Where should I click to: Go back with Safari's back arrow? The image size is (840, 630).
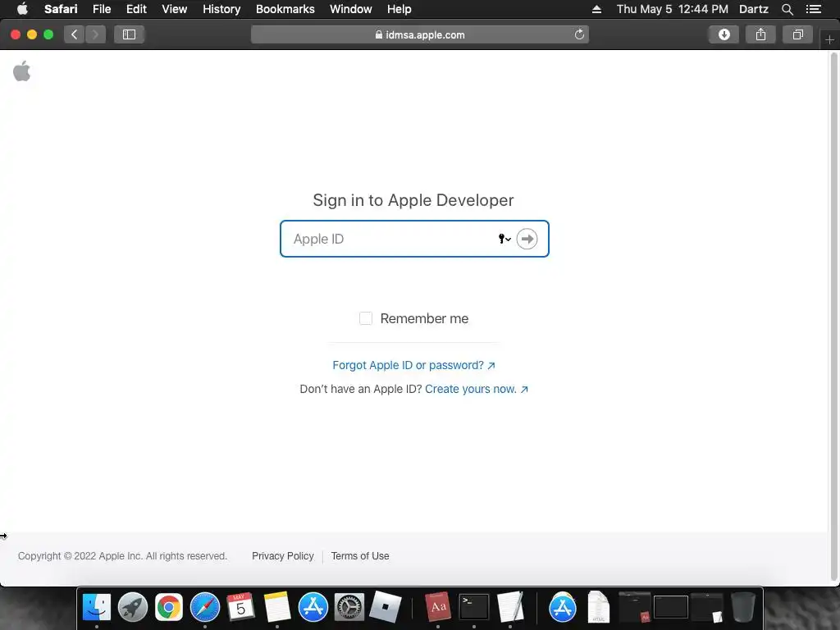[x=75, y=34]
